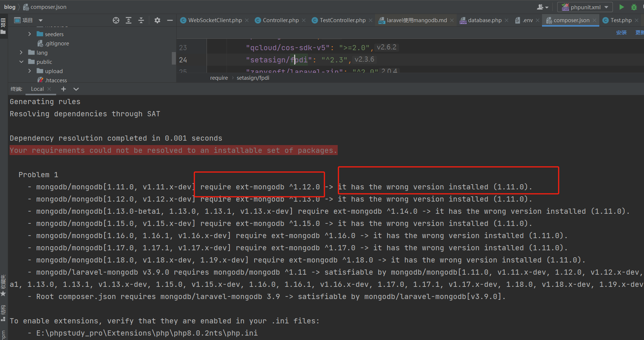Expand the upload folder
Viewport: 644px width, 340px height.
30,71
